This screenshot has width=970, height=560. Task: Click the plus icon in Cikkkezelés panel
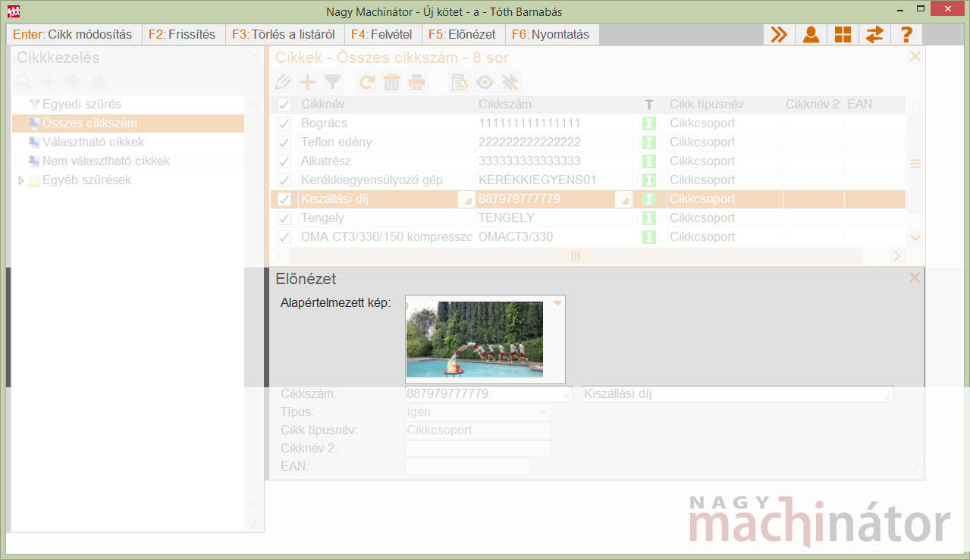click(x=49, y=82)
